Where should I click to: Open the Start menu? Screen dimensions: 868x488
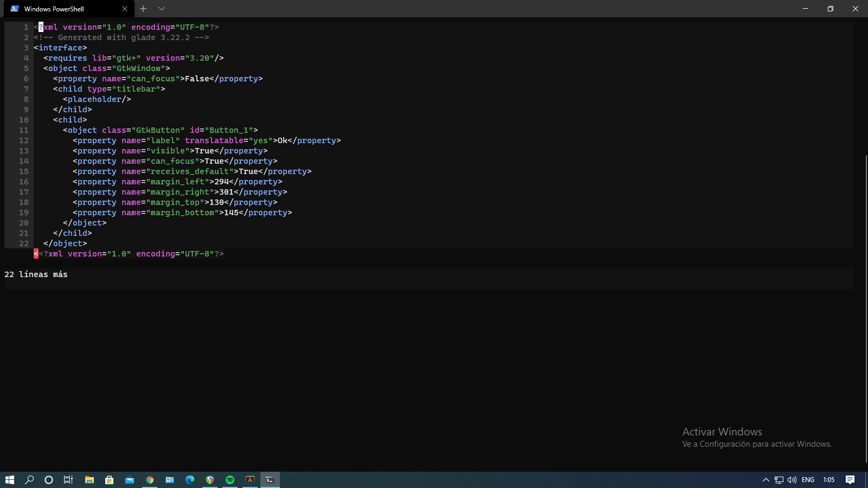(x=10, y=480)
